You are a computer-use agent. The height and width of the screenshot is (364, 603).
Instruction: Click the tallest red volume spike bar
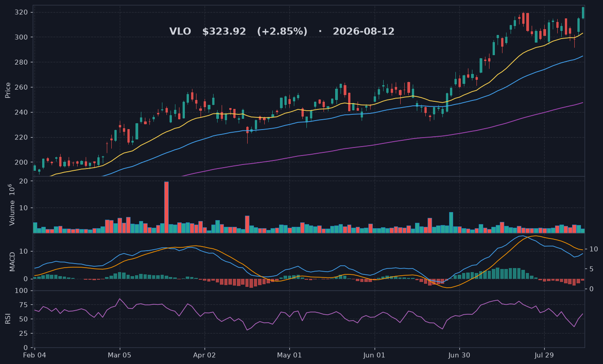pos(166,207)
